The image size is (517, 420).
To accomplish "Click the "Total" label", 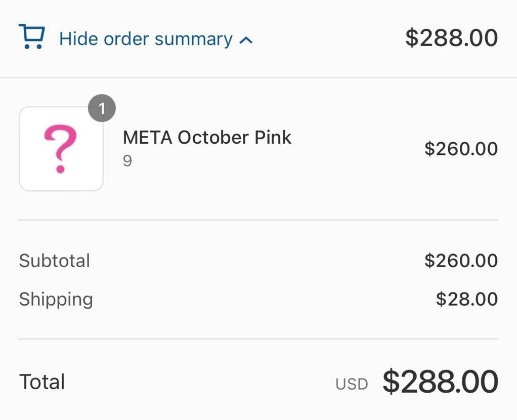I will [42, 382].
